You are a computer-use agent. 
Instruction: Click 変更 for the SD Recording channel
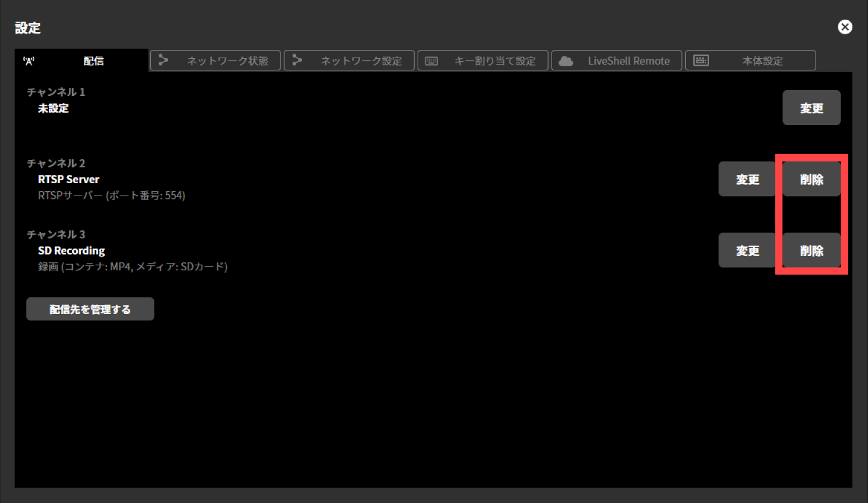pyautogui.click(x=746, y=250)
